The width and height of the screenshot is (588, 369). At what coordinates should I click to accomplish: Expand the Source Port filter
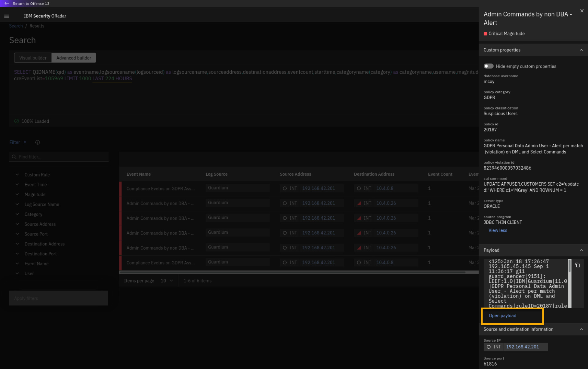pyautogui.click(x=17, y=234)
